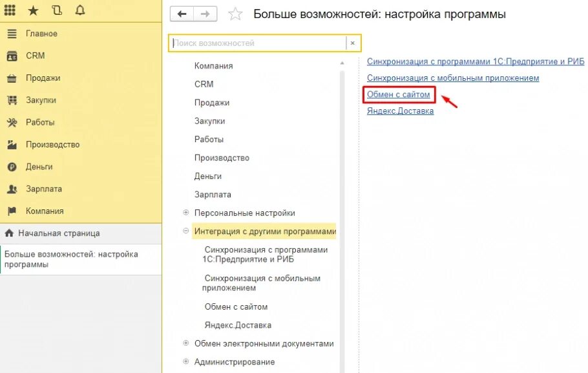The width and height of the screenshot is (588, 373).
Task: Open the Яндекс.Доставка link
Action: coord(400,111)
